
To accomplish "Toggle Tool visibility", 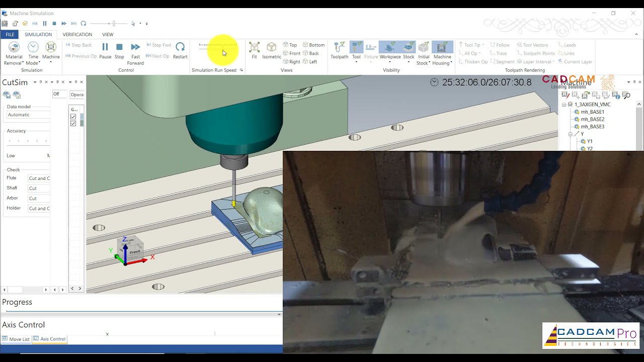I will click(356, 51).
